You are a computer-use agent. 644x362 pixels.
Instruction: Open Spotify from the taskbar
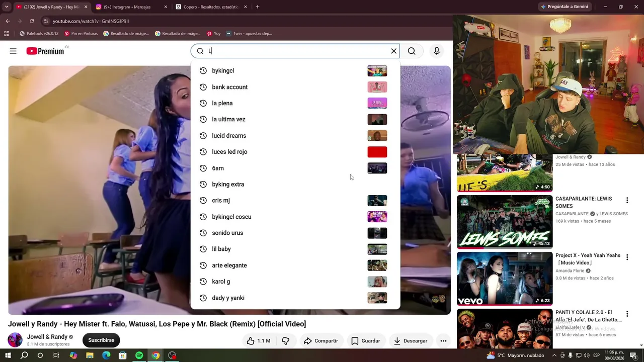click(139, 355)
